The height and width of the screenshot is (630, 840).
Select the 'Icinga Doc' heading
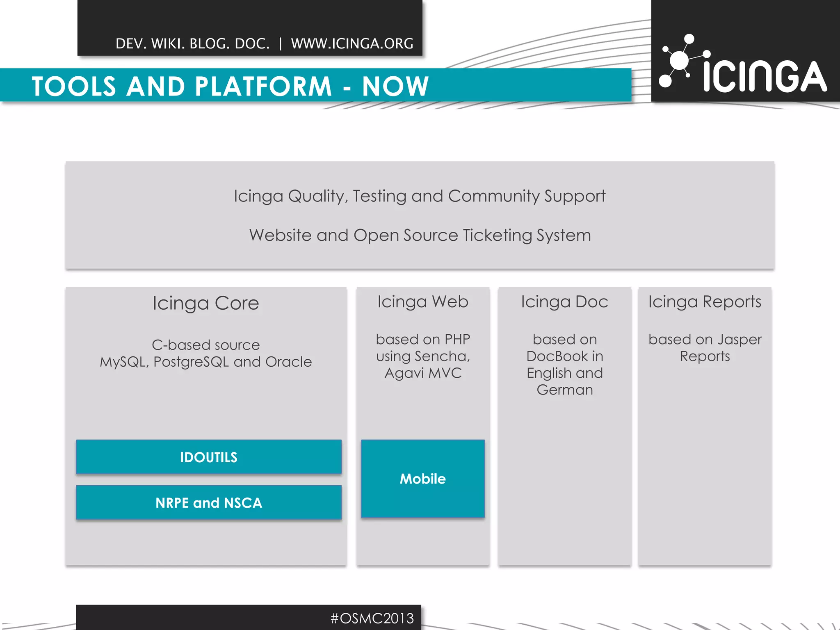coord(564,302)
